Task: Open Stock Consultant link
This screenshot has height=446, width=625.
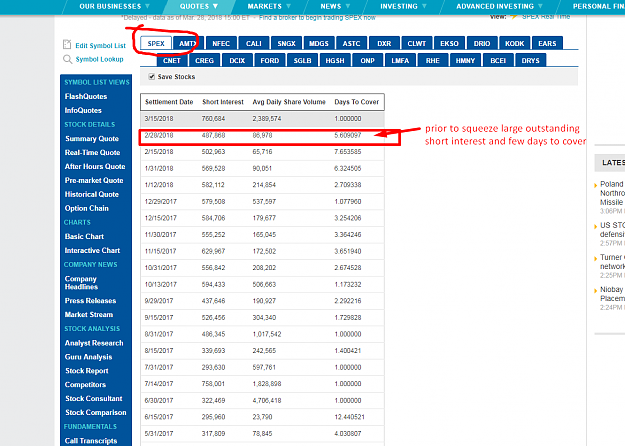Action: (94, 399)
